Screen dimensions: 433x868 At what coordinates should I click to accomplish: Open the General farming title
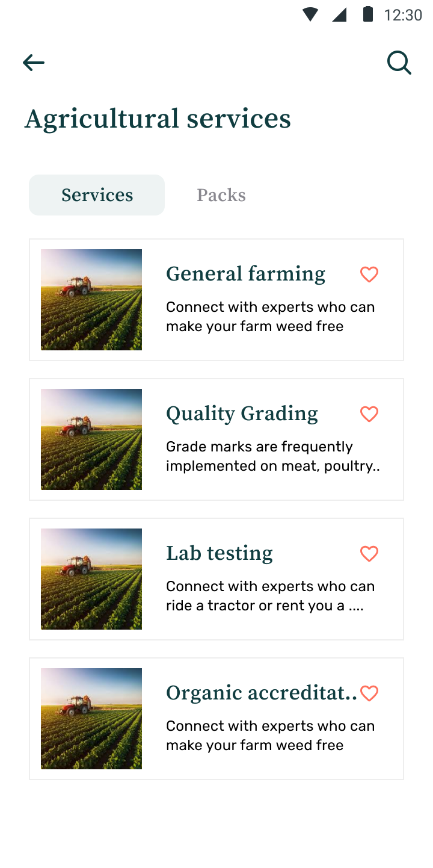pos(245,274)
